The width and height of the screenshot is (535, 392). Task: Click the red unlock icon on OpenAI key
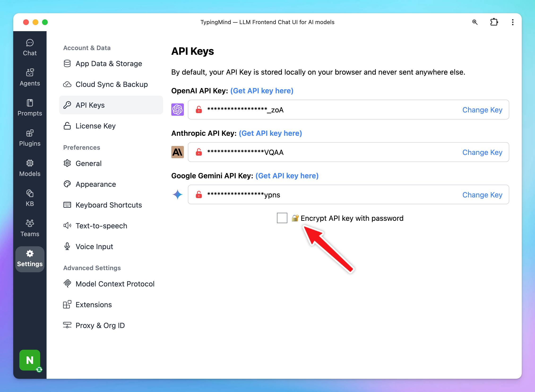click(199, 110)
